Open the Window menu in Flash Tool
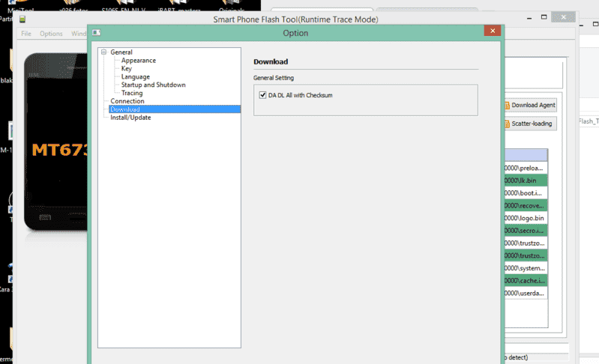The image size is (599, 364). coord(79,34)
